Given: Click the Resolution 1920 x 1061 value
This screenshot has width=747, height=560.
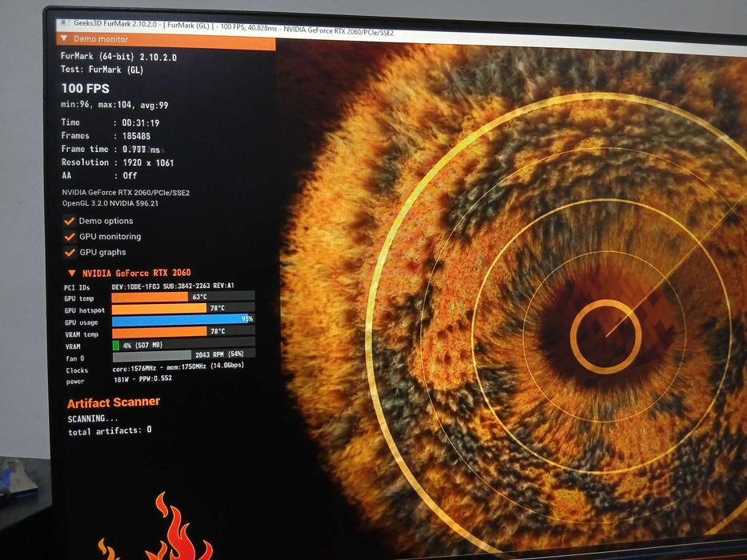Looking at the screenshot, I should pos(148,163).
